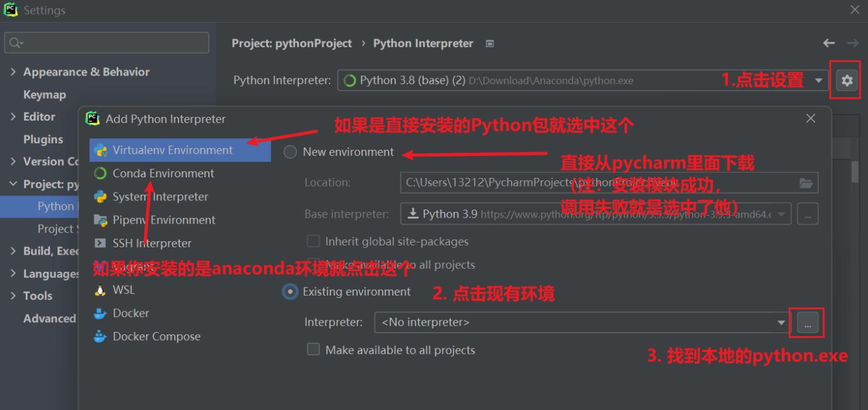Select the Conda Environment option
This screenshot has width=868, height=410.
(162, 173)
